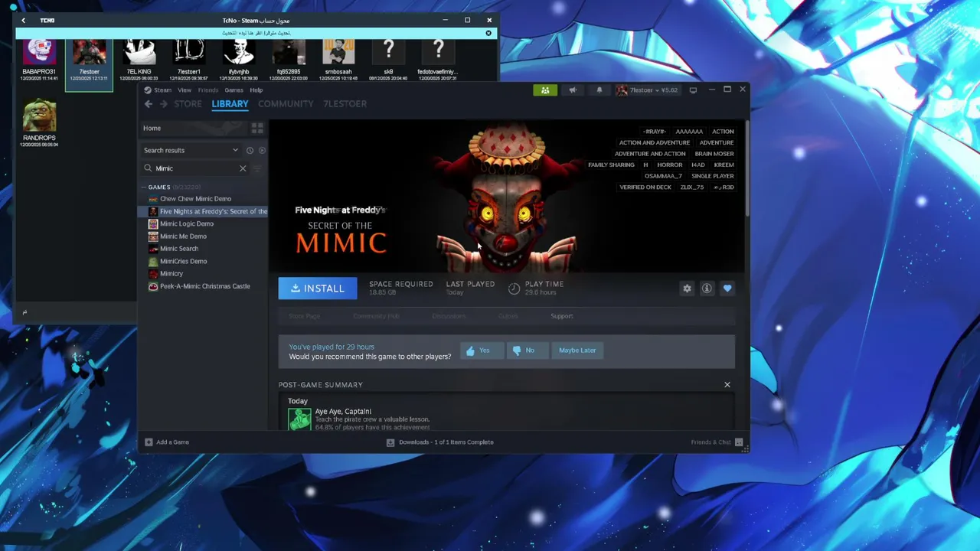The width and height of the screenshot is (980, 551).
Task: Select the sk9 unknown account avatar
Action: (x=388, y=53)
